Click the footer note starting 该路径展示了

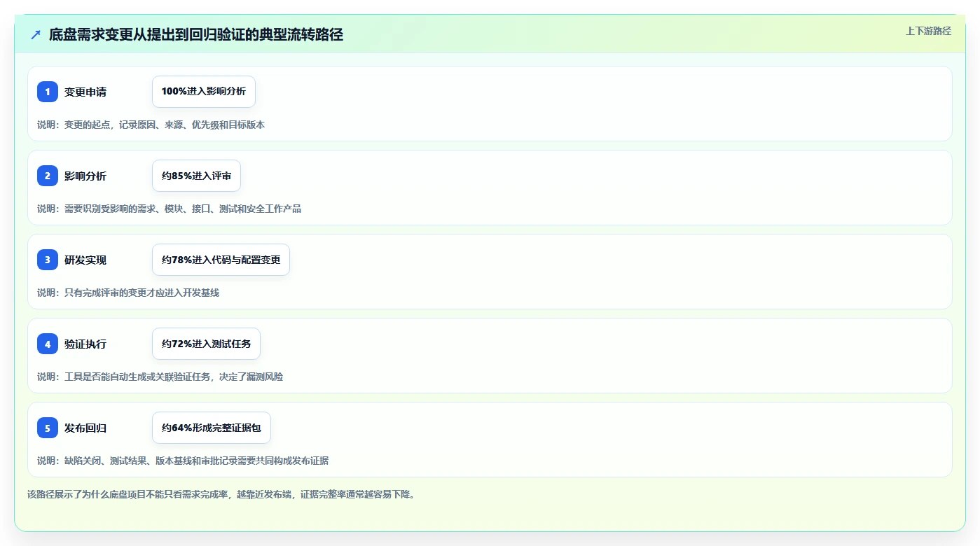[x=221, y=494]
